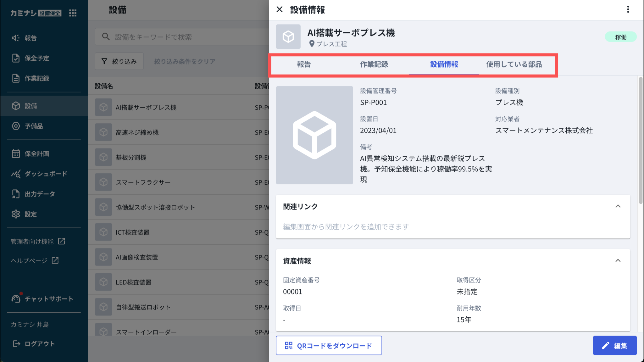644x362 pixels.
Task: Click QRコードをダウンロード button
Action: tap(329, 345)
